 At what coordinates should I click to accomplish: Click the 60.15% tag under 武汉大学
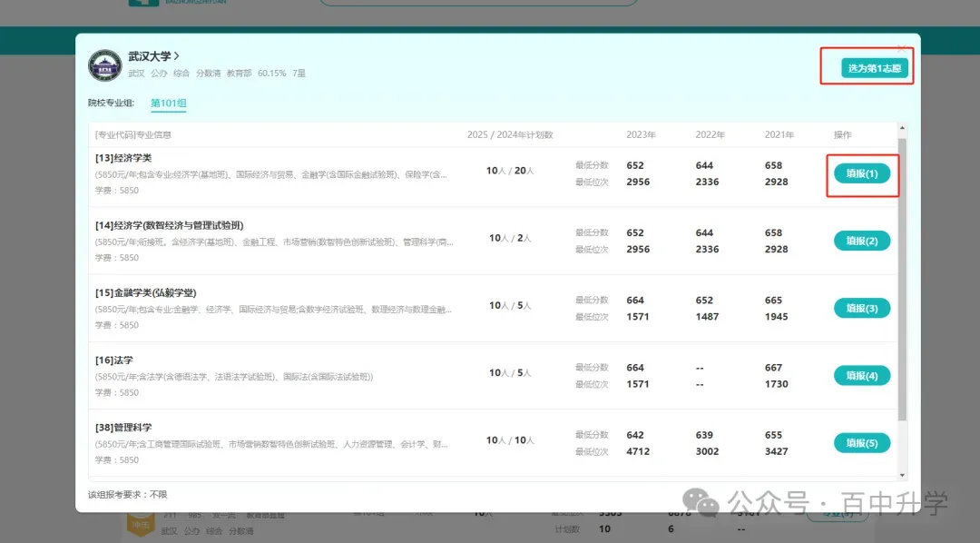coord(272,74)
